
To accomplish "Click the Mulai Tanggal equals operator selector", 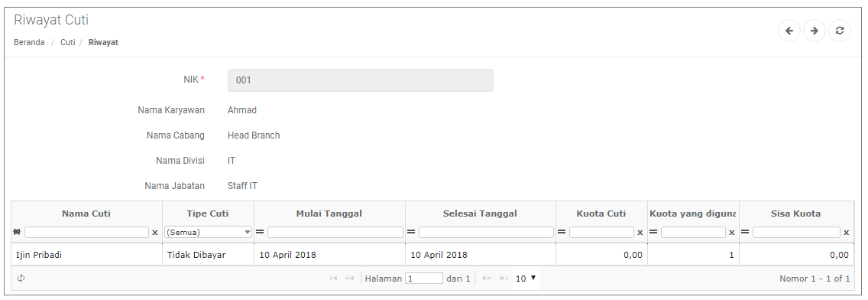I will pyautogui.click(x=260, y=233).
